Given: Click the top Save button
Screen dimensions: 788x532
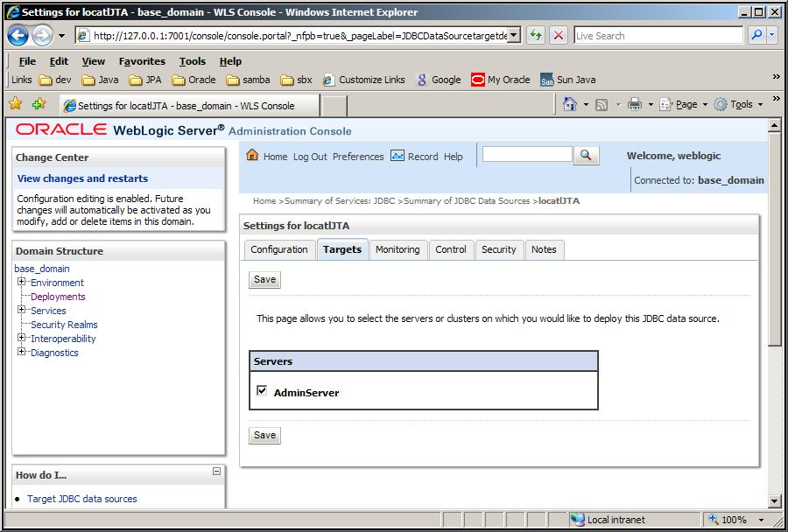Looking at the screenshot, I should pos(264,279).
